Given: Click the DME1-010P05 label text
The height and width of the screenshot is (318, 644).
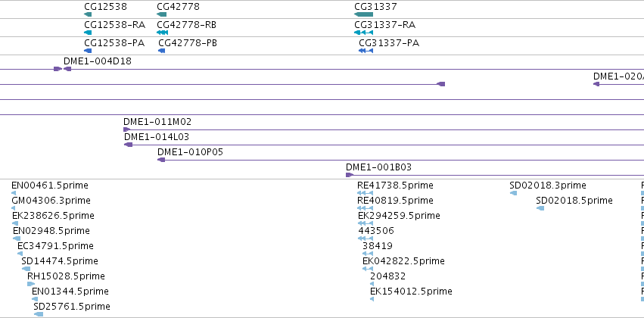Looking at the screenshot, I should coord(190,152).
